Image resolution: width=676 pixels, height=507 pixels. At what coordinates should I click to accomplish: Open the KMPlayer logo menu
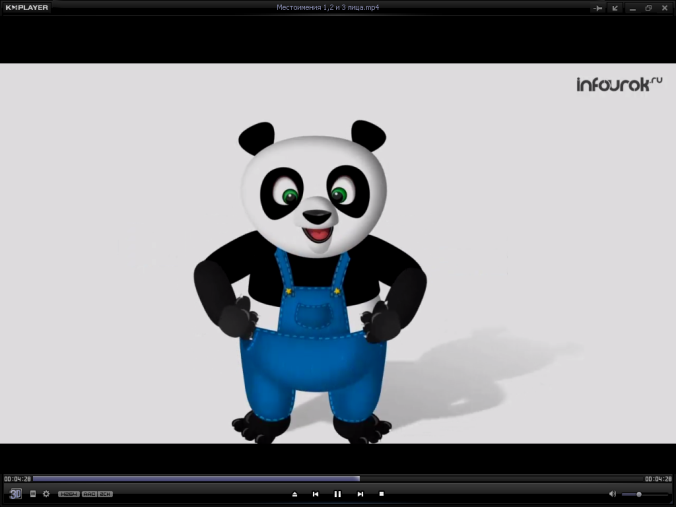[x=27, y=7]
